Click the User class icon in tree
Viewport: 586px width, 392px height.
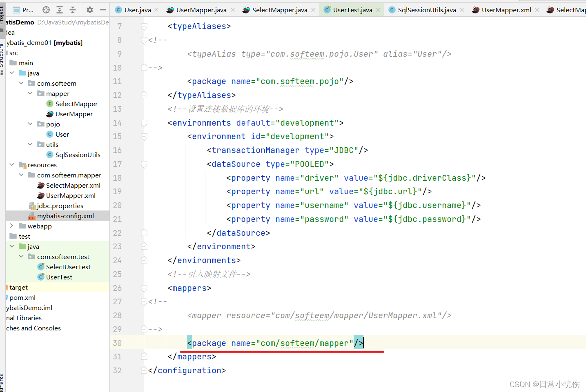(x=50, y=134)
